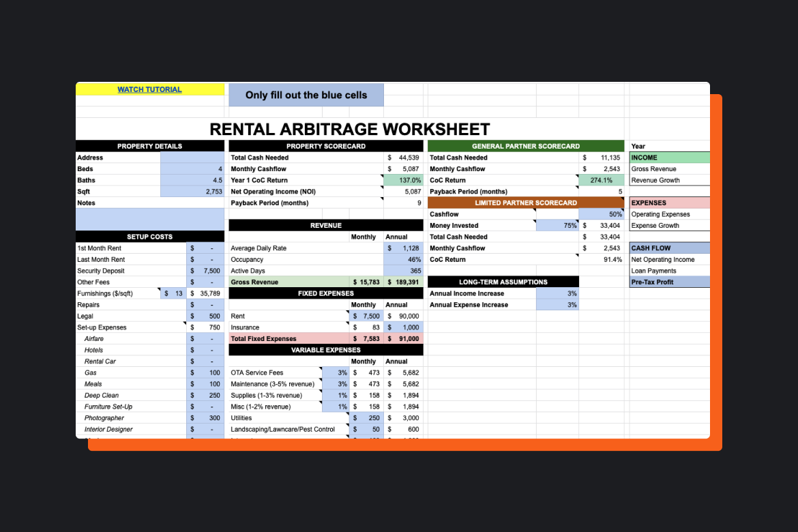Click the Photographer expense cell showing 300
The width and height of the screenshot is (798, 532).
tap(205, 417)
